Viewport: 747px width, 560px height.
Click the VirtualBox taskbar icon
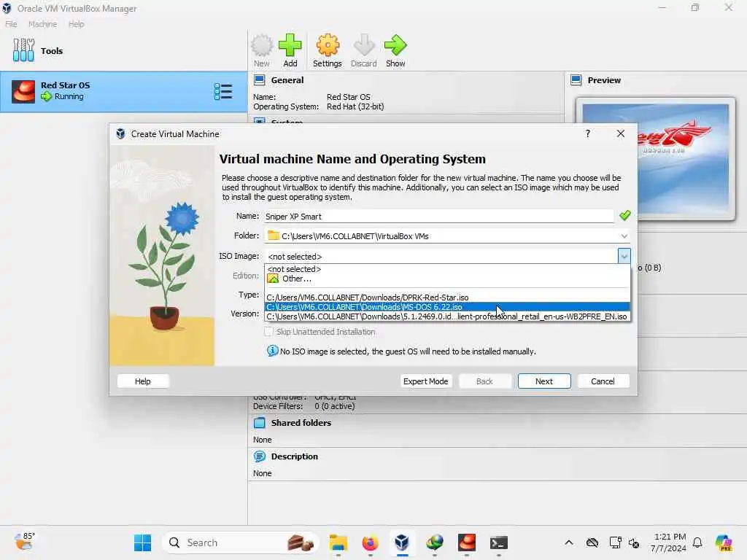point(402,542)
